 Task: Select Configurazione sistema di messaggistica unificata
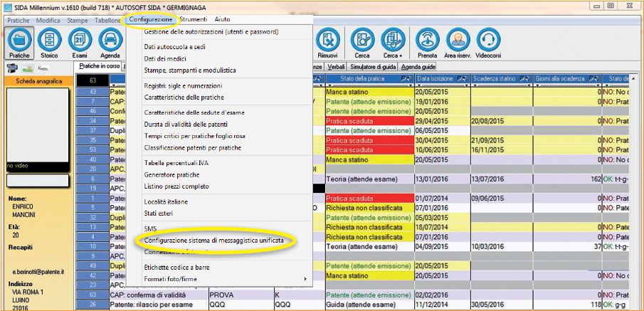click(213, 241)
